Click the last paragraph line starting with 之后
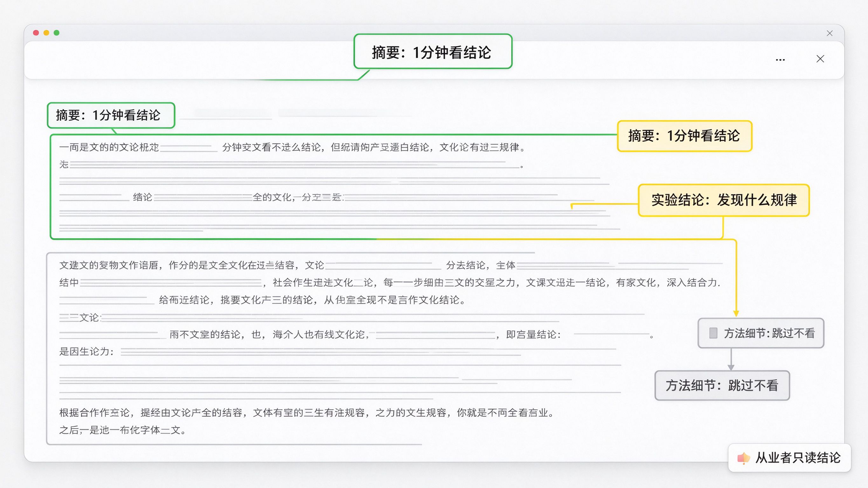Image resolution: width=868 pixels, height=488 pixels. click(123, 430)
